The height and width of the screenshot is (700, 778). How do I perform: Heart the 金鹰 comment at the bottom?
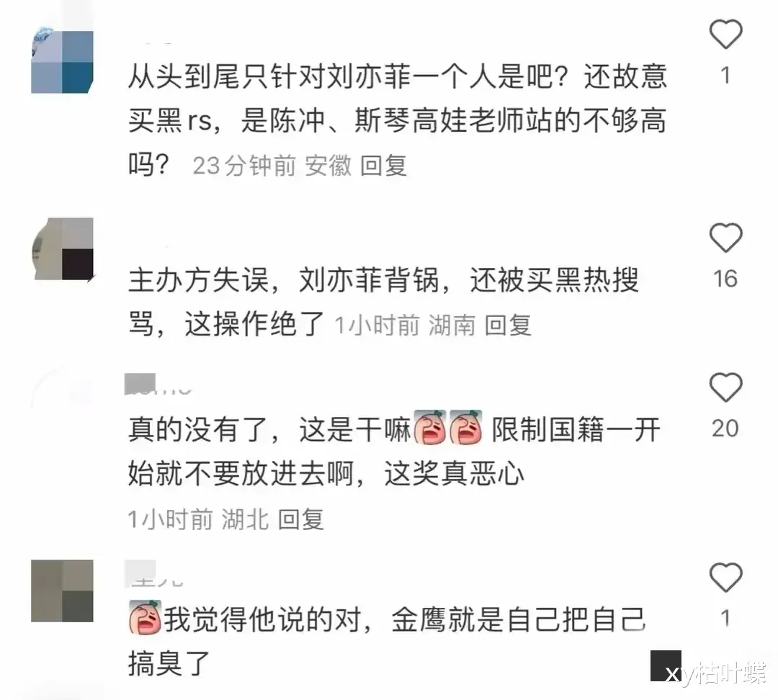pyautogui.click(x=725, y=578)
